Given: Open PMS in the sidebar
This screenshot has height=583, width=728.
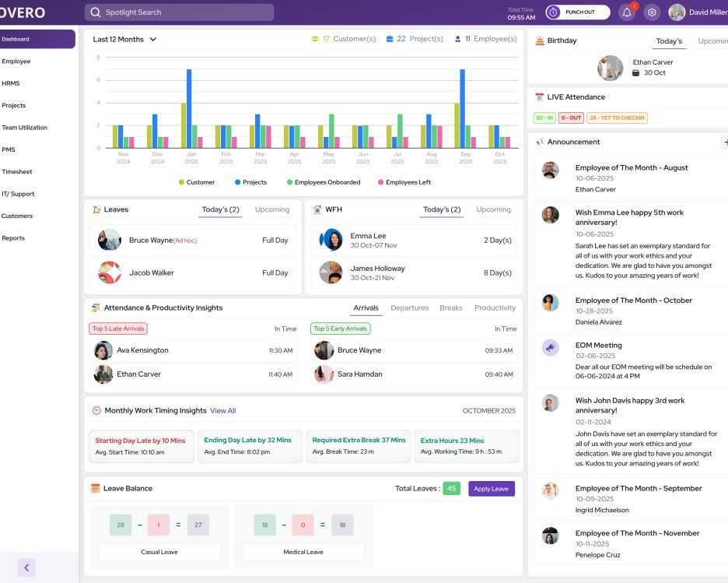Looking at the screenshot, I should click(x=9, y=149).
